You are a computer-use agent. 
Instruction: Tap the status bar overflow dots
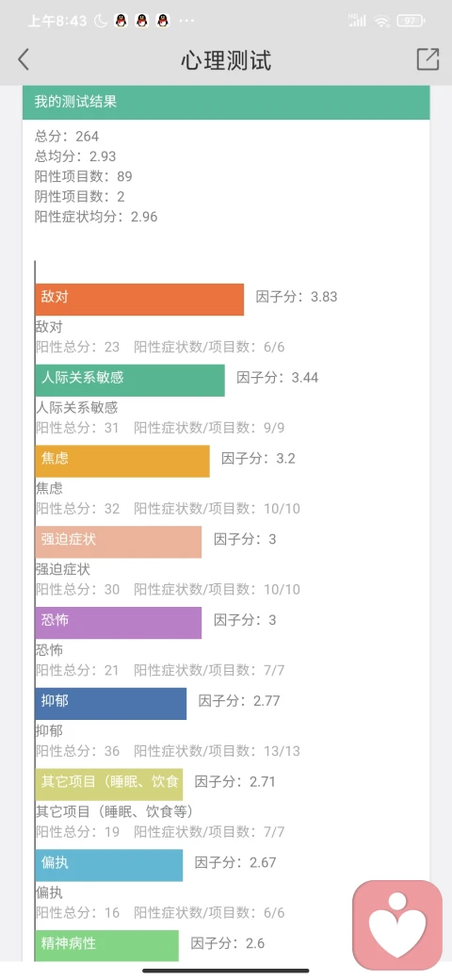(x=186, y=21)
